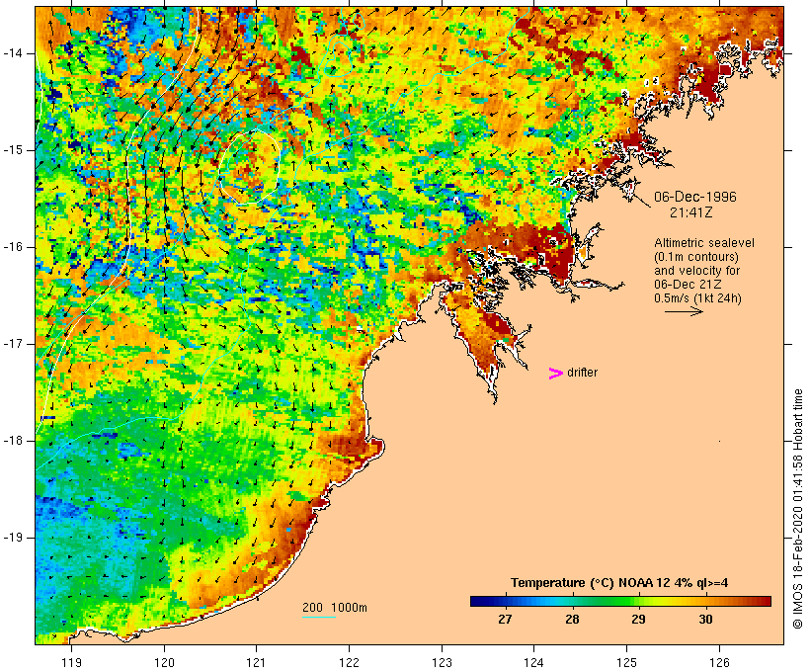The height and width of the screenshot is (672, 810).
Task: Click the longitude axis label '124'
Action: 533,662
